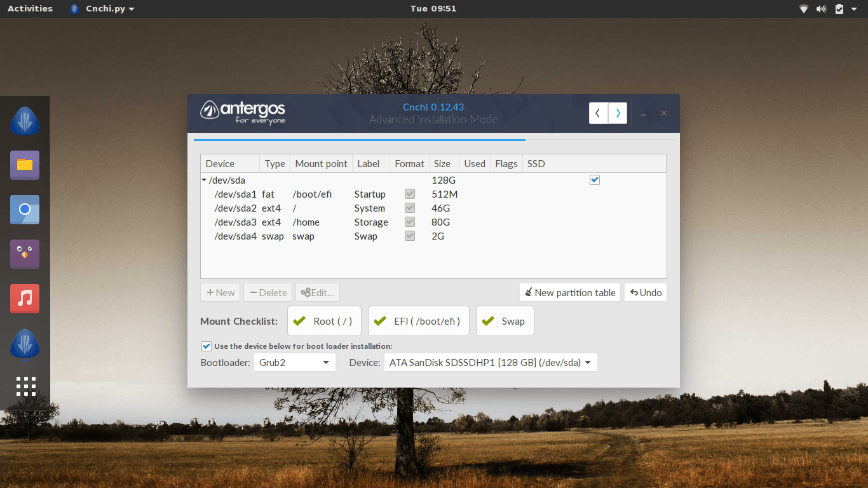Minimize the Cnchi installer window
This screenshot has width=868, height=488.
pyautogui.click(x=644, y=114)
